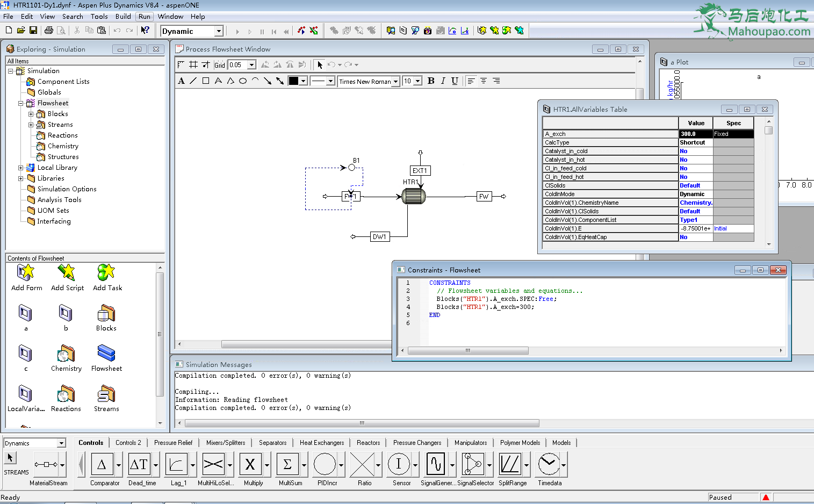Choose the Multiply control model icon

pyautogui.click(x=250, y=465)
